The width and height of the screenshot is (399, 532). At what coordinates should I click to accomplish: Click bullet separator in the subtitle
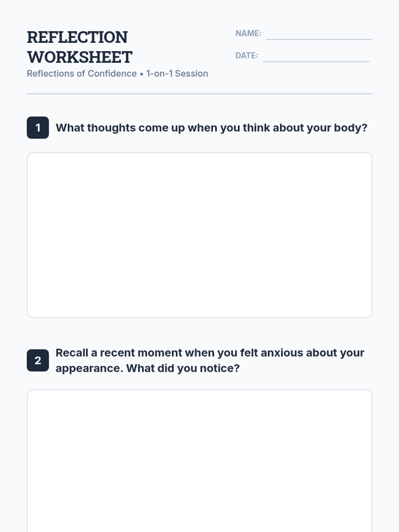click(142, 74)
